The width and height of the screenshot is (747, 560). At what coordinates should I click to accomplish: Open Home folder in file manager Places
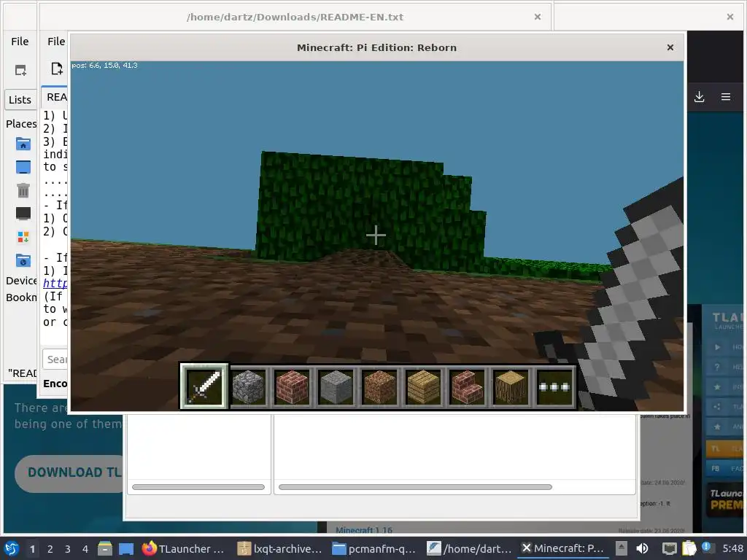click(x=23, y=144)
